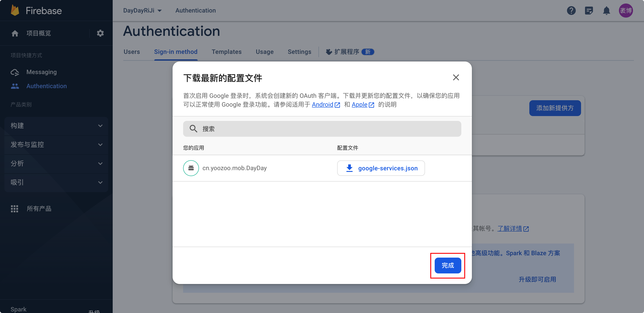Open Messaging in the sidebar
This screenshot has width=644, height=313.
point(42,72)
